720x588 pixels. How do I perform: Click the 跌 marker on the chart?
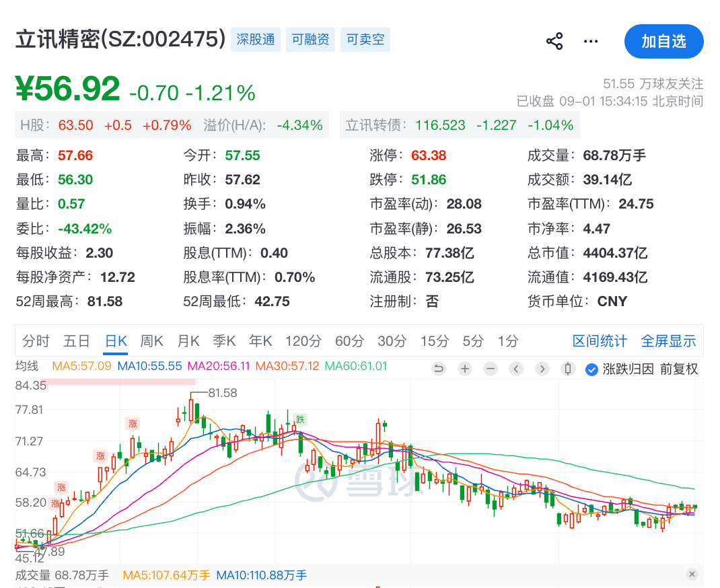pyautogui.click(x=300, y=419)
